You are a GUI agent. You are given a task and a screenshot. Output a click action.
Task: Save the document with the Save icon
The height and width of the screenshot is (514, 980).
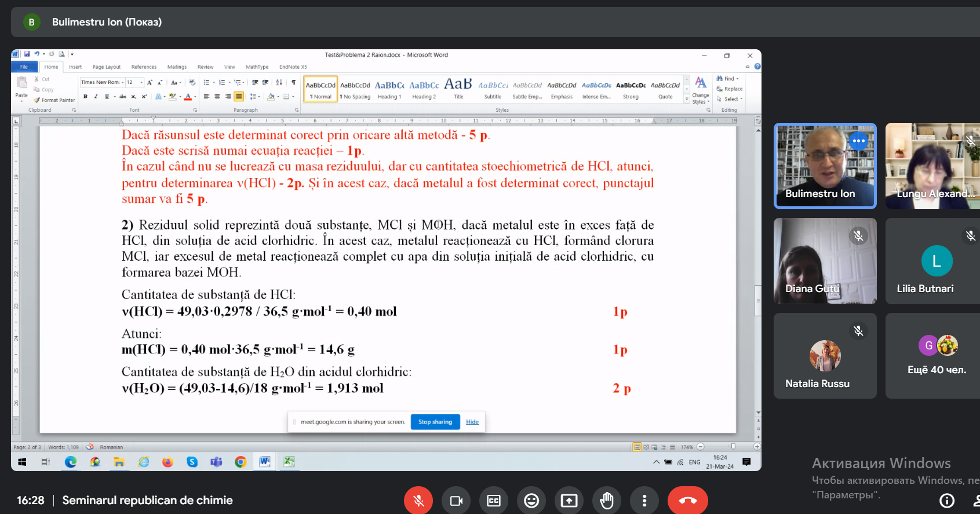27,54
